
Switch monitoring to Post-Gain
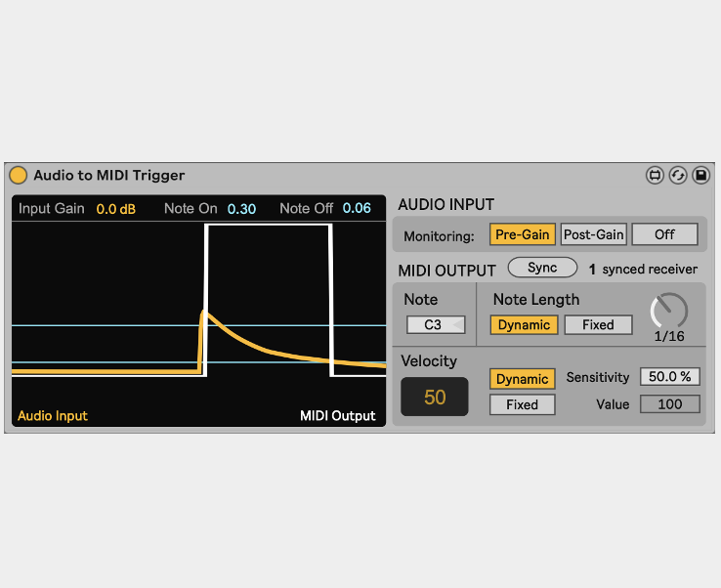(x=593, y=234)
